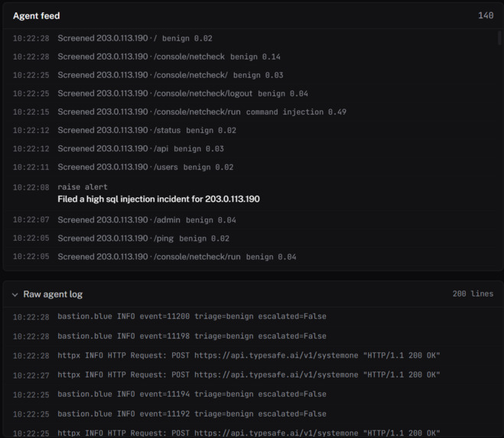The image size is (504, 438).
Task: Select the /api benign 0.03 row
Action: coord(253,148)
